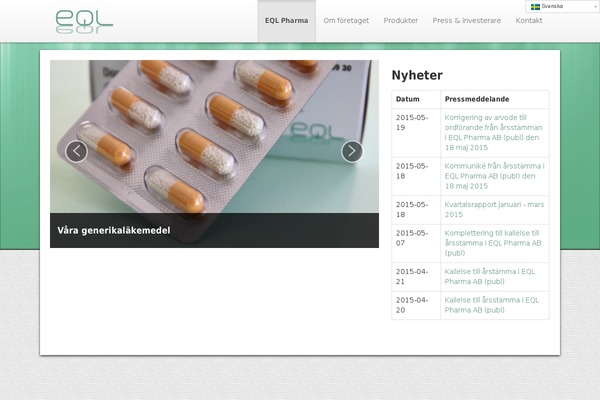The width and height of the screenshot is (600, 400).
Task: Go to Press & investerare menu
Action: [x=466, y=21]
